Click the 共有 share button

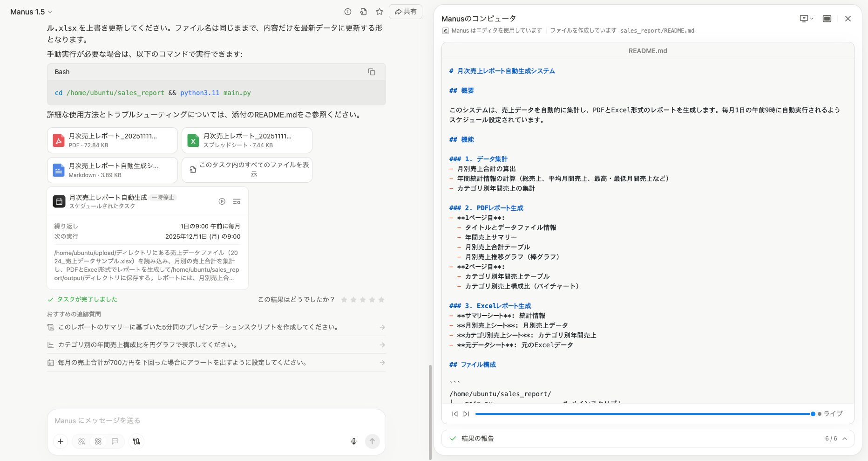[x=405, y=12]
